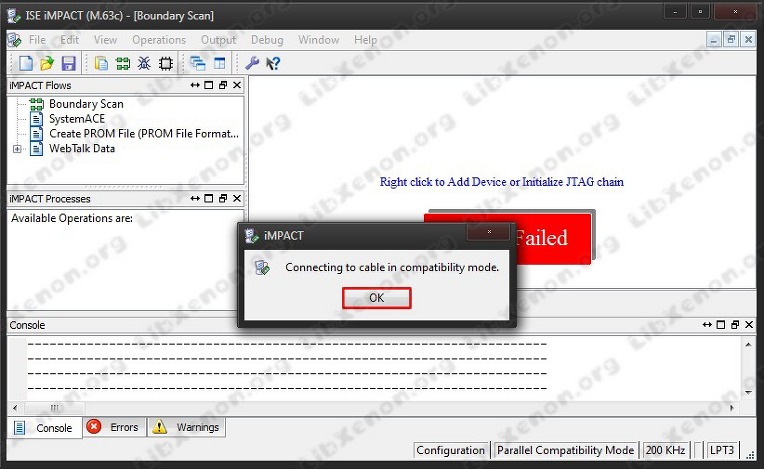
Task: Click the chip device toolbar icon
Action: 166,63
